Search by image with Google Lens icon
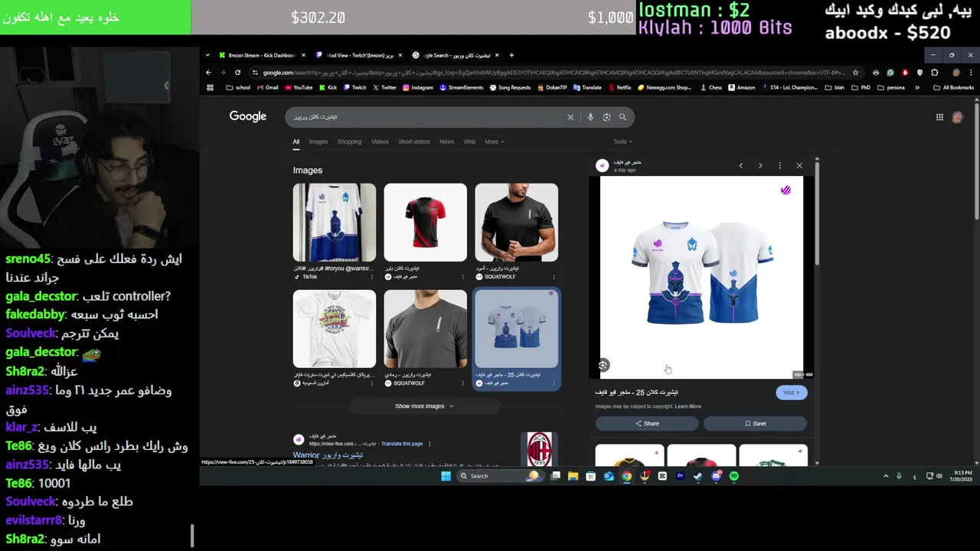The width and height of the screenshot is (980, 551). pos(606,117)
